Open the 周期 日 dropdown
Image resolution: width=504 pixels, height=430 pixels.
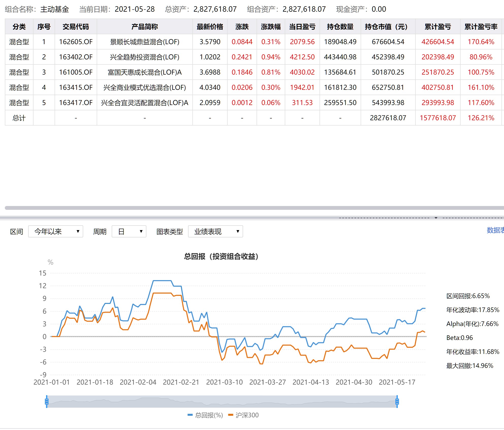pos(129,231)
